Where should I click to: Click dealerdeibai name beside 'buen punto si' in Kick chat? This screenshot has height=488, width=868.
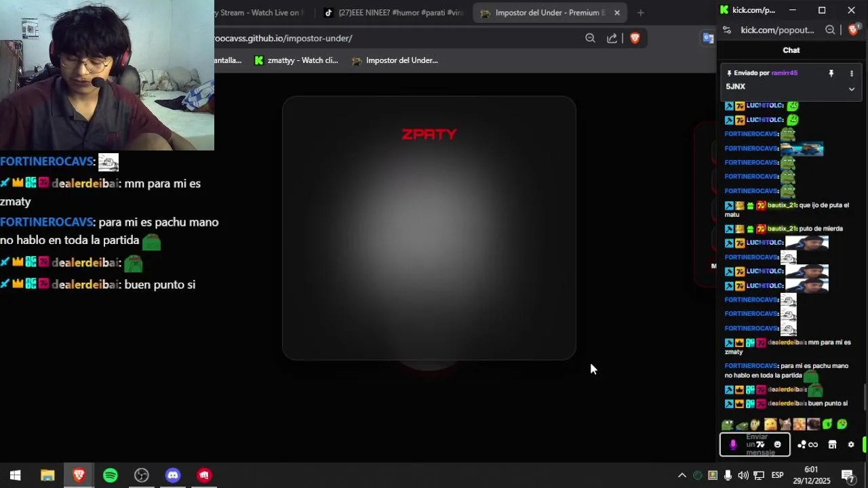point(787,403)
